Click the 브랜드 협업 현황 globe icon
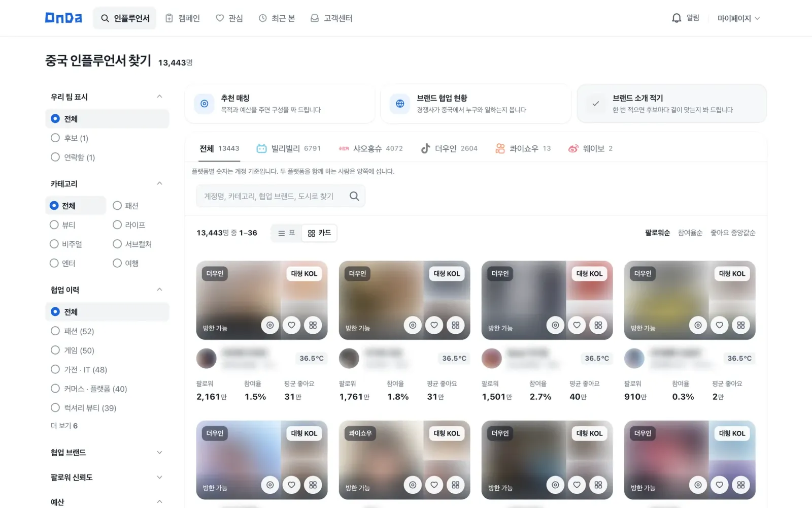Screen dimensions: 812x508 tap(400, 104)
